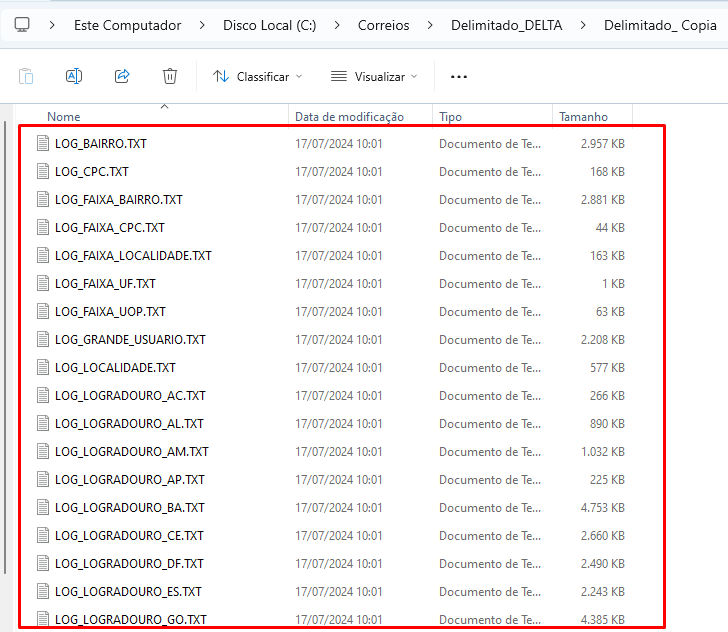728x632 pixels.
Task: Click the computer icon in address bar
Action: tap(22, 25)
